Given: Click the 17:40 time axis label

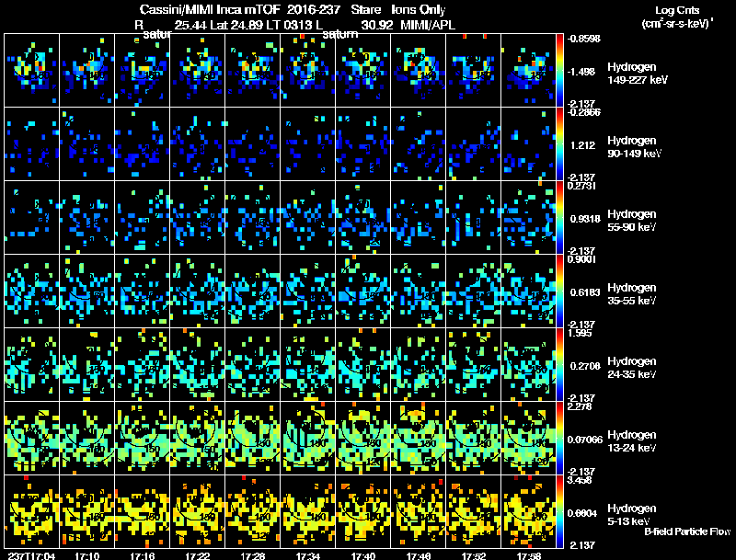Looking at the screenshot, I should point(363,555).
